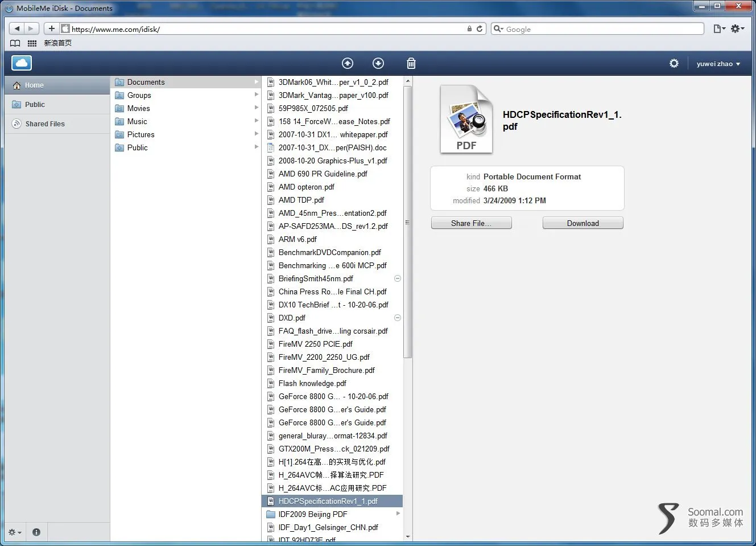Open the browser settings gear menu
The width and height of the screenshot is (756, 546).
pyautogui.click(x=738, y=28)
